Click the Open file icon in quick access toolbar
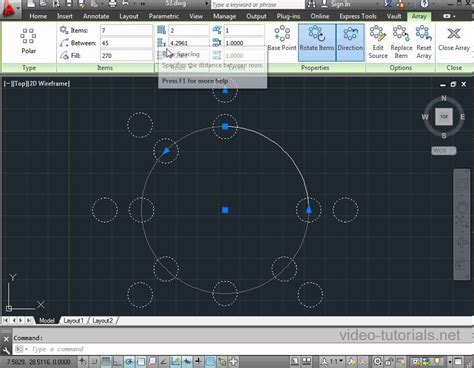 44,4
